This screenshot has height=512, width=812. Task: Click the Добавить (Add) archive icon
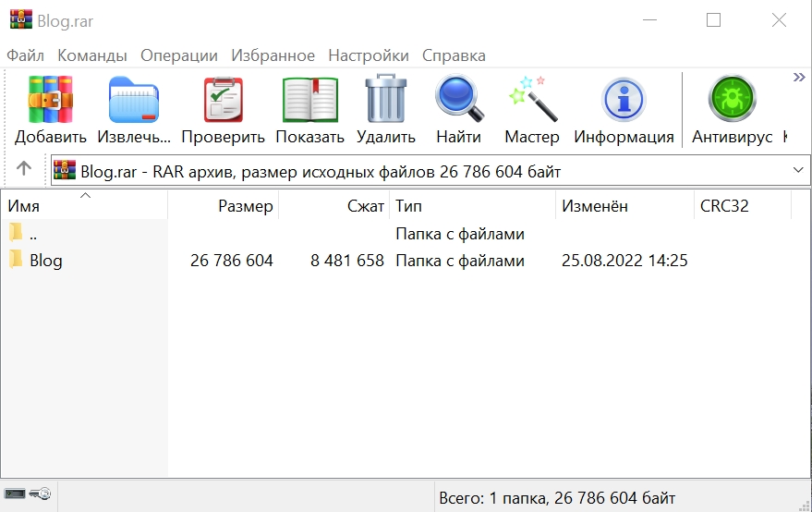[x=51, y=100]
